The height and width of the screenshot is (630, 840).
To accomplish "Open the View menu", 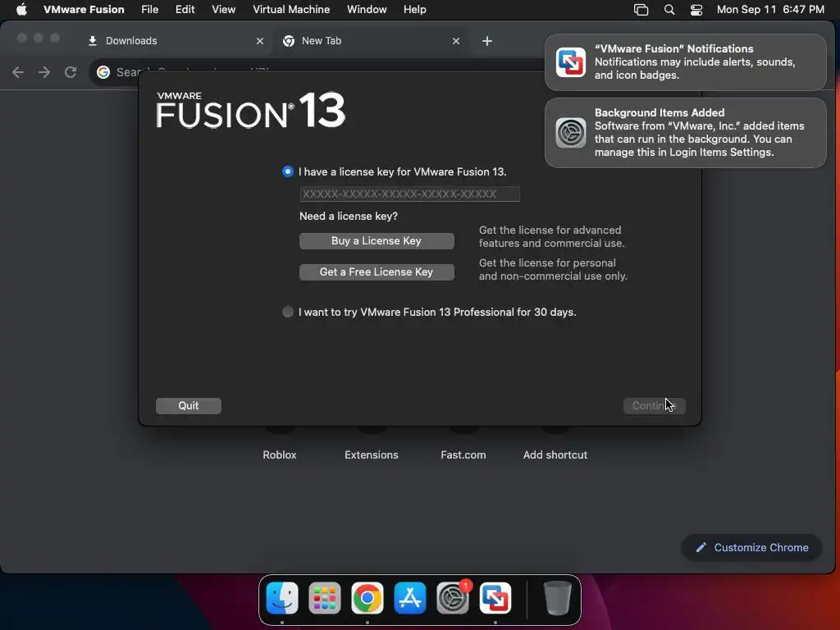I will click(223, 10).
